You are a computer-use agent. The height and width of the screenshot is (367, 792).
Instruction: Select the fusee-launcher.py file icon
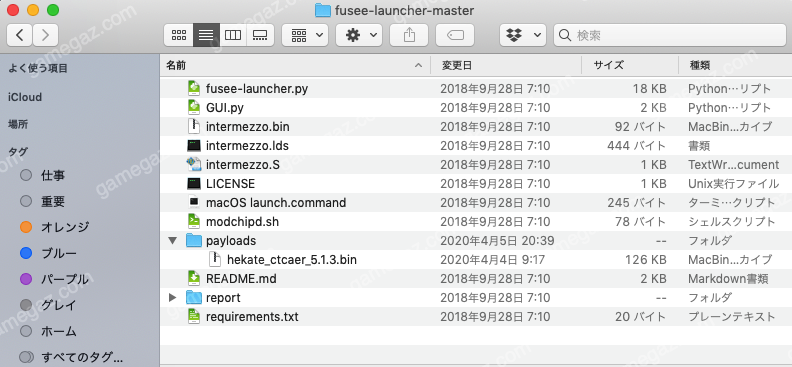(x=194, y=89)
